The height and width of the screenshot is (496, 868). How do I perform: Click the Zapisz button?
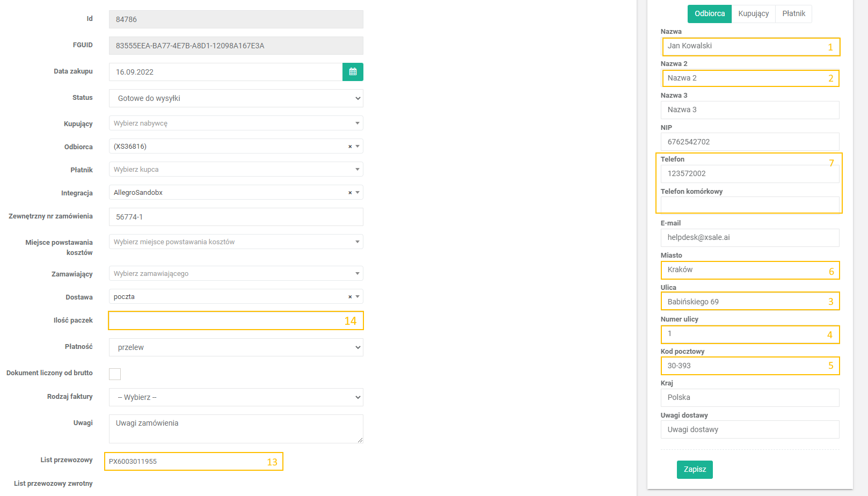click(695, 470)
